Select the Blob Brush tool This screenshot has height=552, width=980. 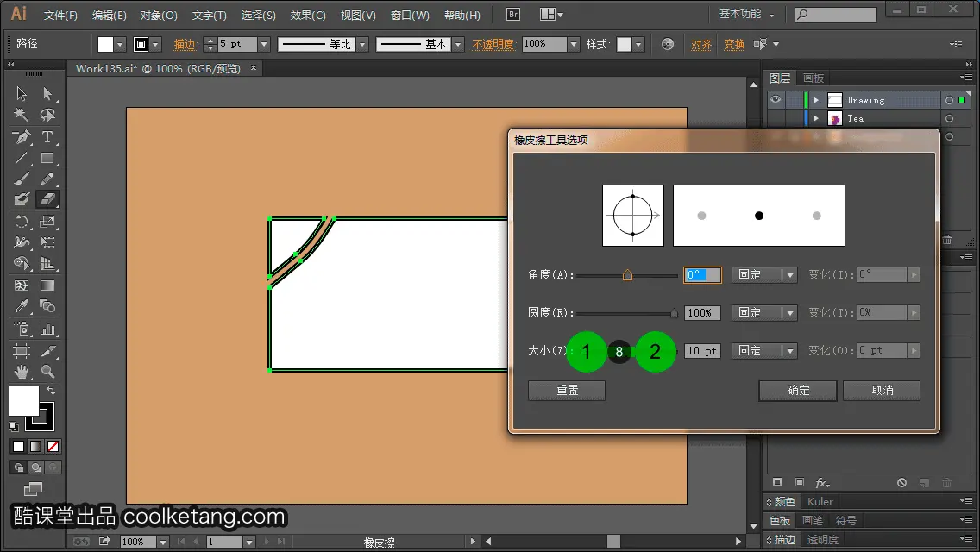tap(22, 199)
